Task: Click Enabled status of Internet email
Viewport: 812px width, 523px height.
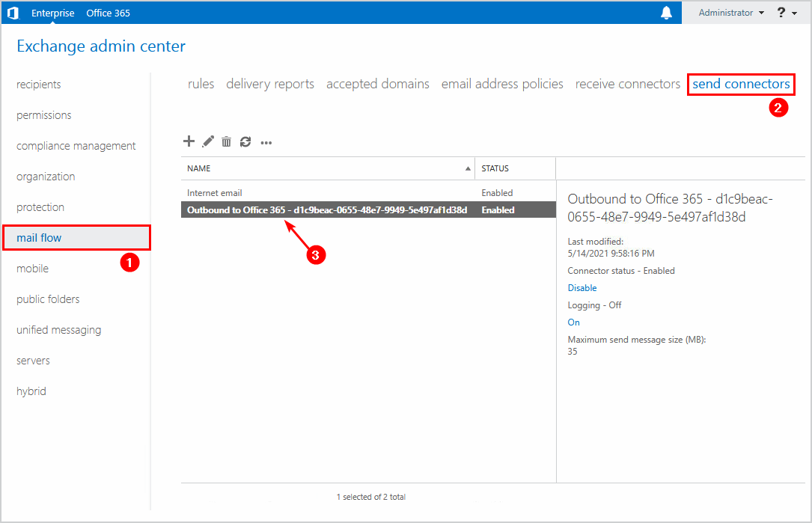Action: (x=497, y=192)
